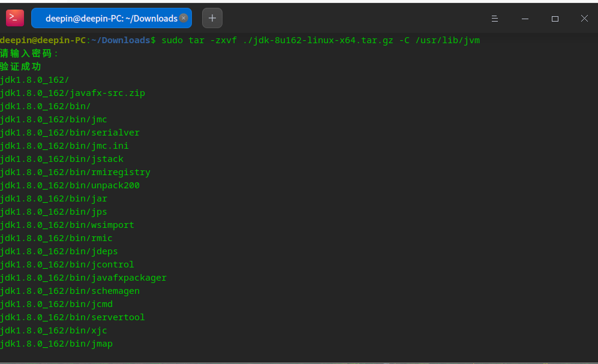Select the jdk1.8.0_162/bin/javafxpackager entry
598x364 pixels.
pos(83,278)
